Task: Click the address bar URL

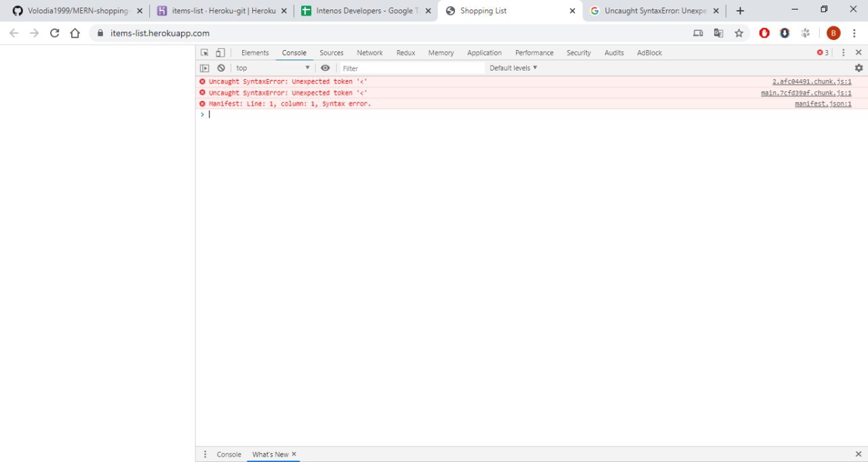Action: pos(160,33)
